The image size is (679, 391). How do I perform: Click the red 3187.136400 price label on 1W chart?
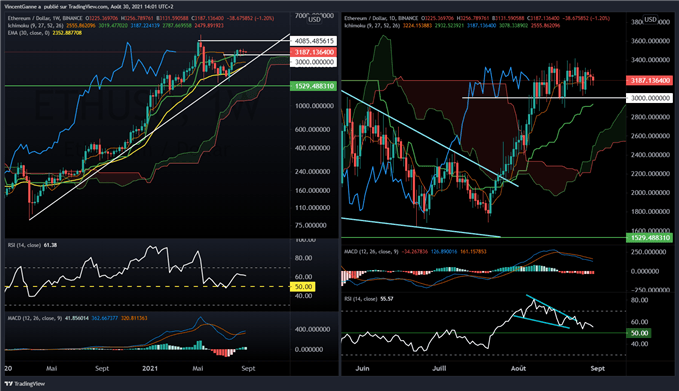(x=314, y=52)
